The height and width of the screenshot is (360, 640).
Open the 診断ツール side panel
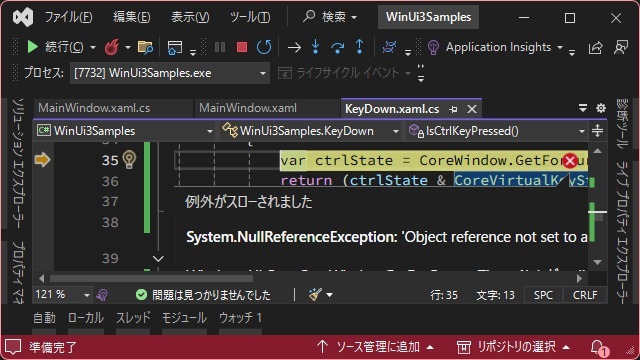coord(622,124)
